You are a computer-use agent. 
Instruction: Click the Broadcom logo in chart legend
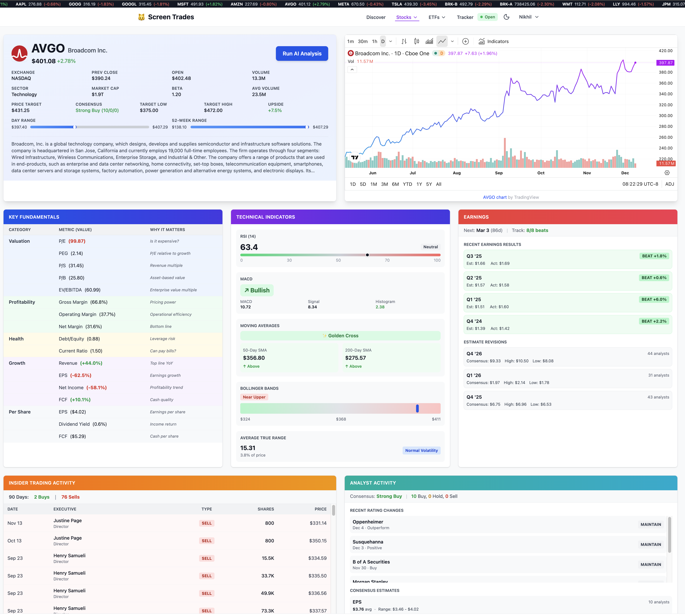(351, 53)
